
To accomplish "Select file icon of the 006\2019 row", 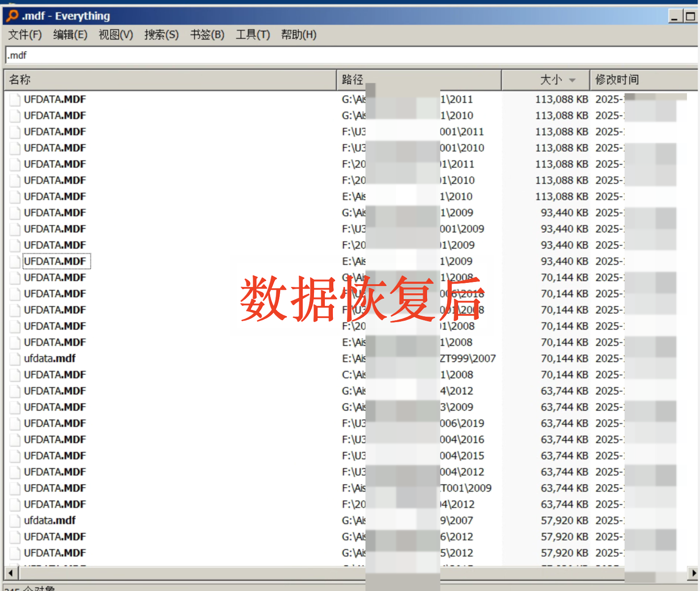I will pos(15,423).
